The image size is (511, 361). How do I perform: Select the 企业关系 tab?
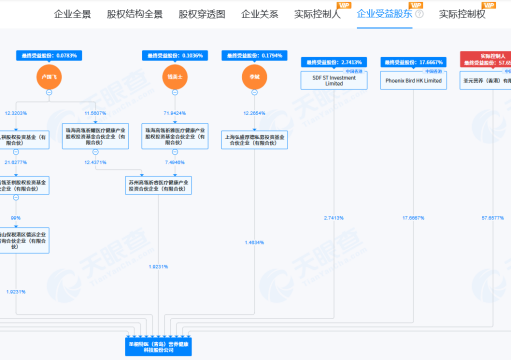pyautogui.click(x=260, y=14)
